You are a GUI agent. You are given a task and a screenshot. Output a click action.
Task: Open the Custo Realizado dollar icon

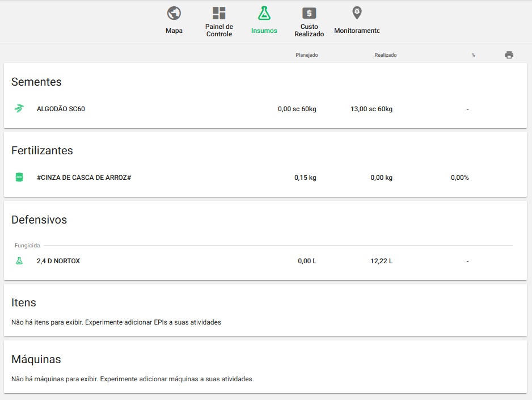pos(309,13)
